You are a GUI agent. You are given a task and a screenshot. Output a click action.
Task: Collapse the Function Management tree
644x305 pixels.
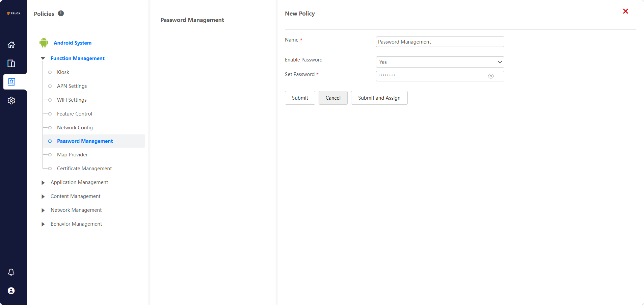tap(43, 58)
